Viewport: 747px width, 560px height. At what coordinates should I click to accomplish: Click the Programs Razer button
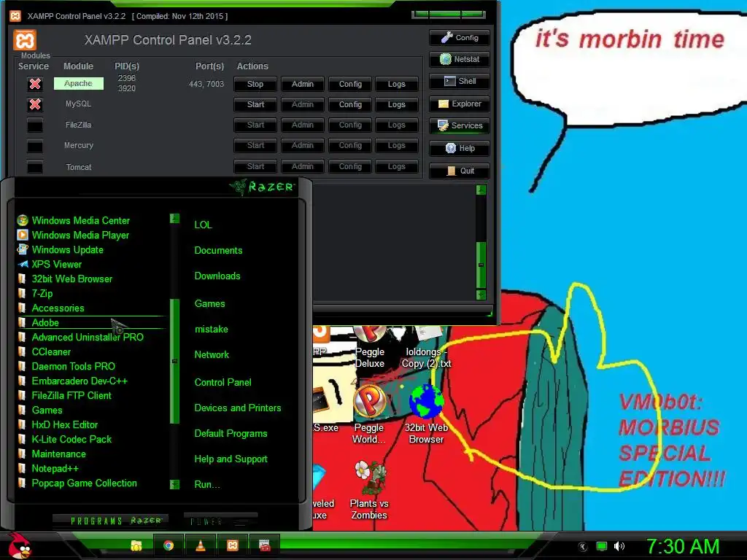[x=109, y=521]
